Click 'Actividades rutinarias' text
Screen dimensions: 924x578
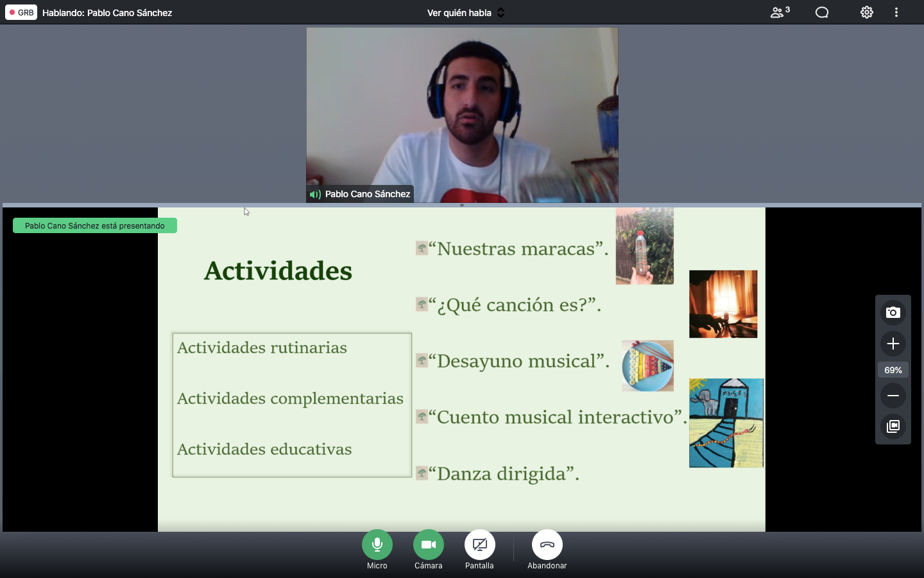(262, 347)
